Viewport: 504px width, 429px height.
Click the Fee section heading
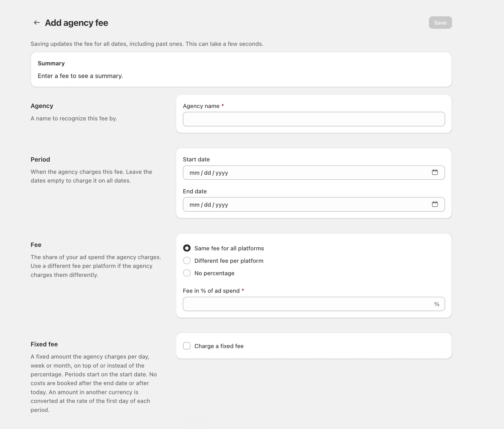click(36, 245)
